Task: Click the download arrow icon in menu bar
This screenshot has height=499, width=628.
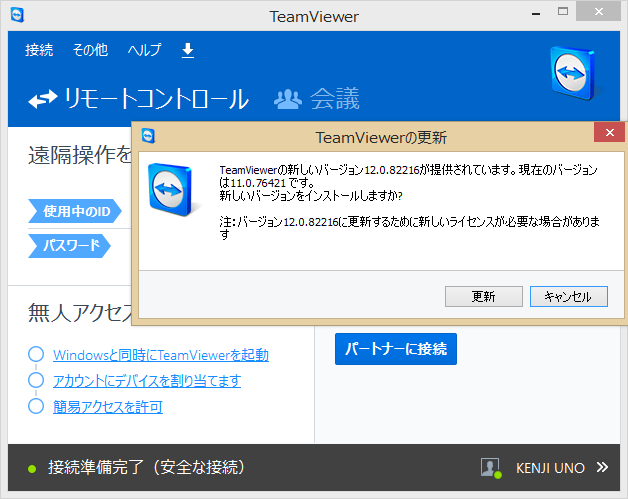Action: pyautogui.click(x=188, y=51)
